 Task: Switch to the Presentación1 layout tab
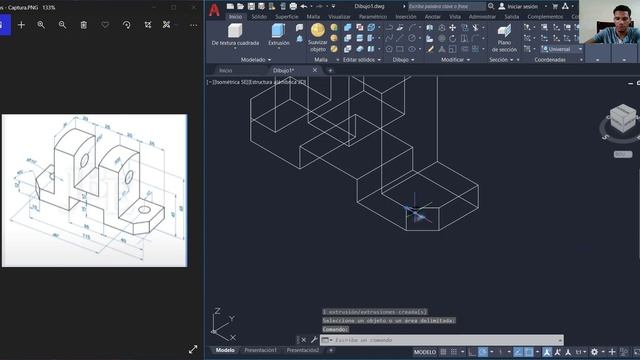(x=260, y=350)
